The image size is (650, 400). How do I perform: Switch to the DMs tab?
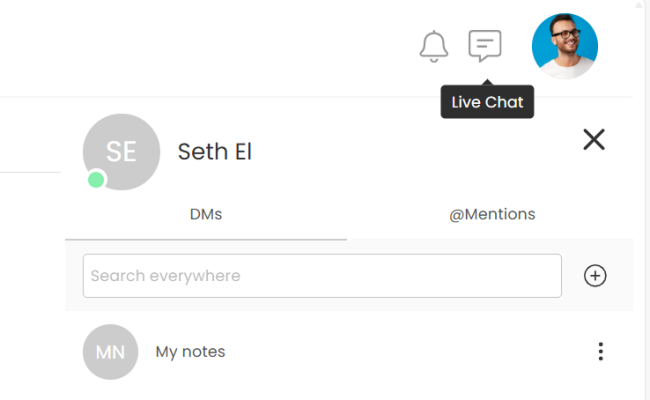(205, 214)
